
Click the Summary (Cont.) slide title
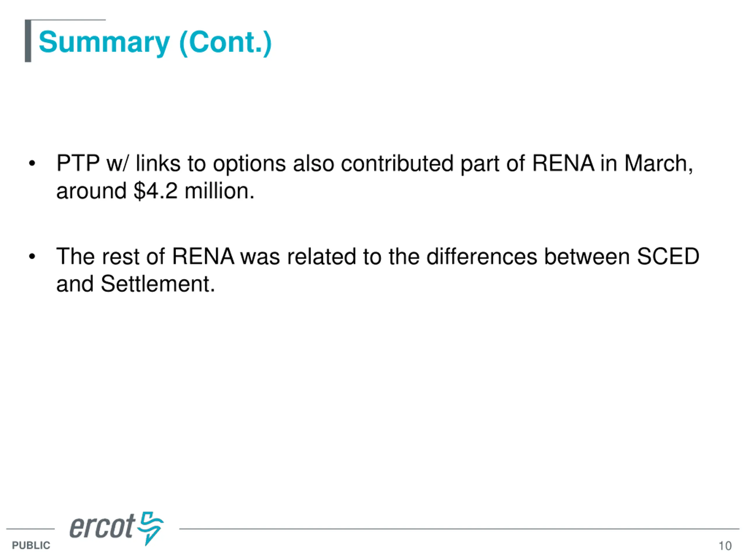click(155, 43)
